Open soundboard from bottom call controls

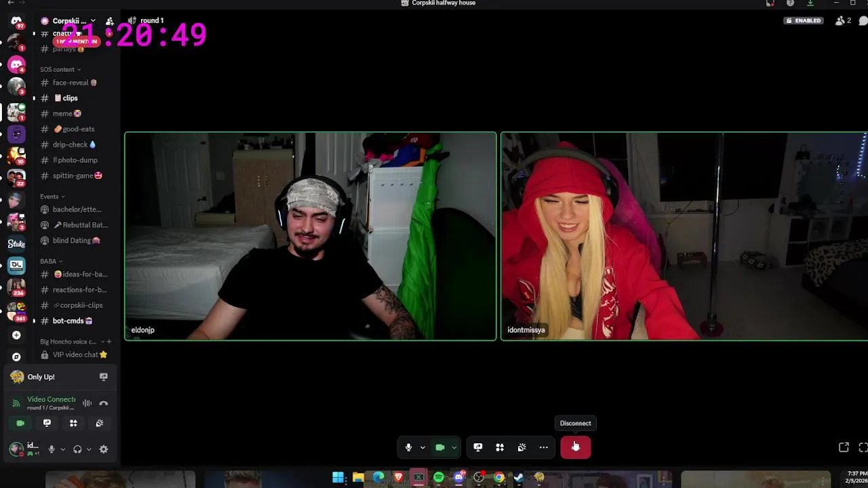coord(521,447)
